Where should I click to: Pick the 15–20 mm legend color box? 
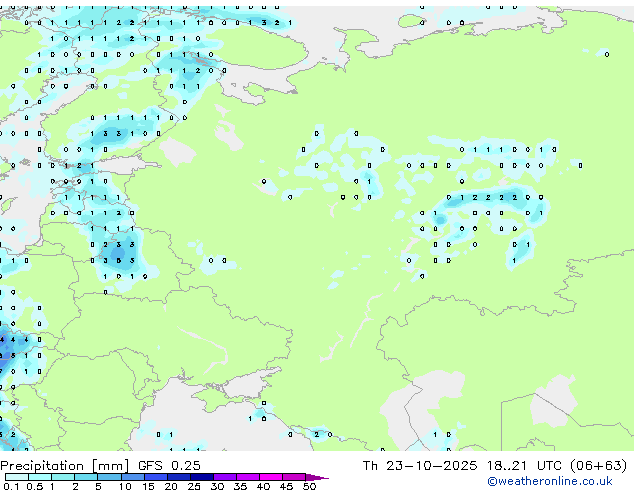(x=156, y=477)
